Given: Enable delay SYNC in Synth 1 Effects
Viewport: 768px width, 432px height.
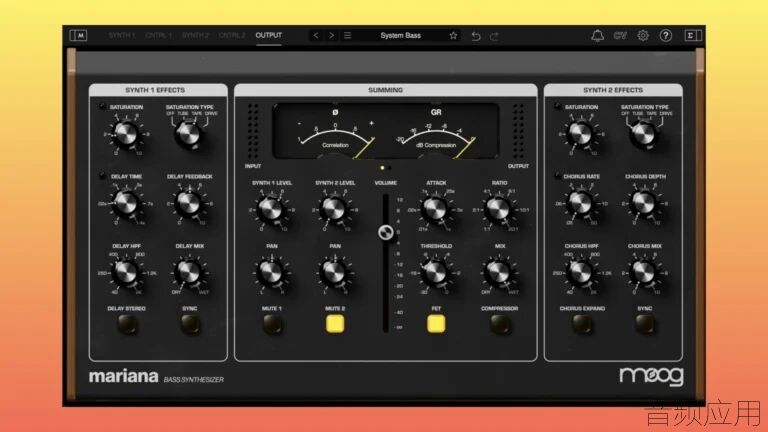Looking at the screenshot, I should [x=190, y=324].
